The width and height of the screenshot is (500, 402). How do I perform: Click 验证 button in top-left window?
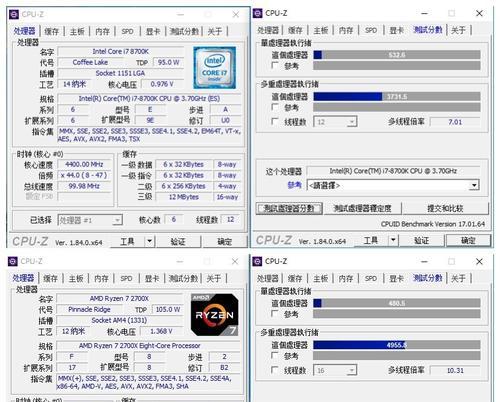[178, 241]
